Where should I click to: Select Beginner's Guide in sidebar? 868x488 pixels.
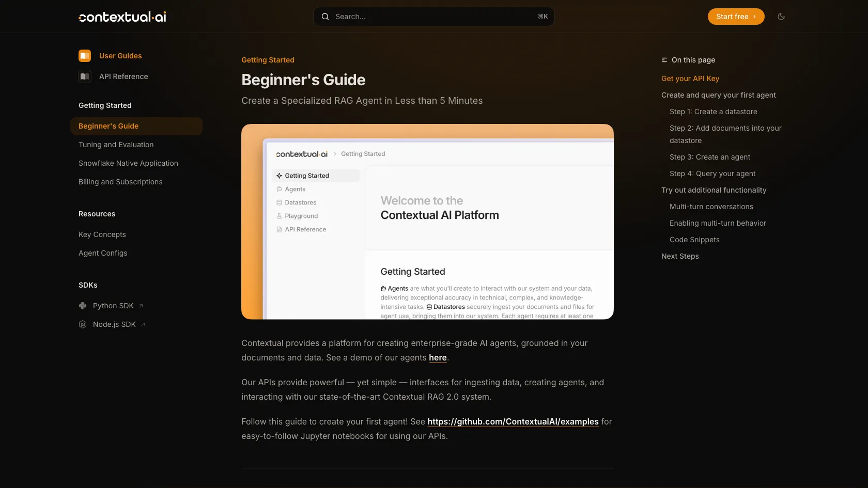[136, 126]
